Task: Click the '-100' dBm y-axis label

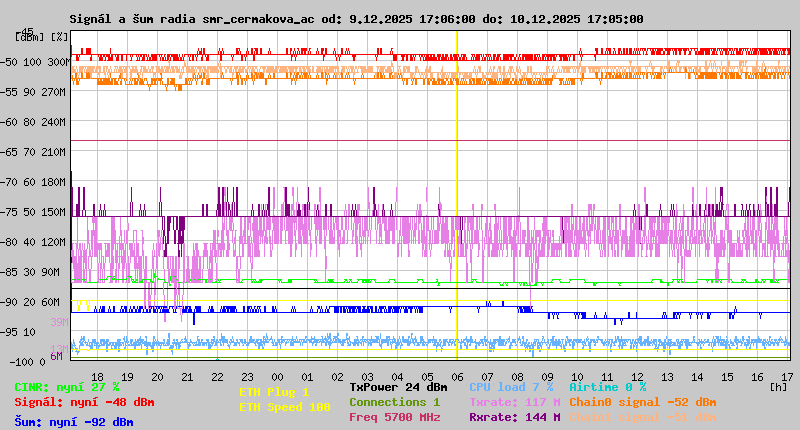Action: pos(19,362)
